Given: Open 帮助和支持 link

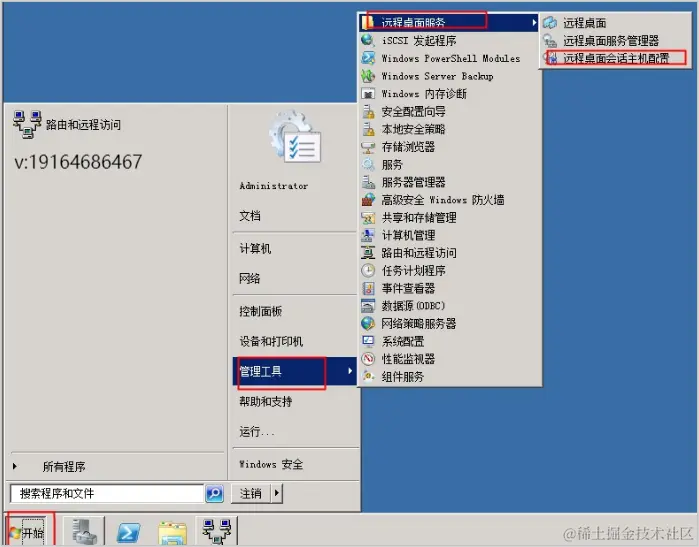Looking at the screenshot, I should click(266, 401).
